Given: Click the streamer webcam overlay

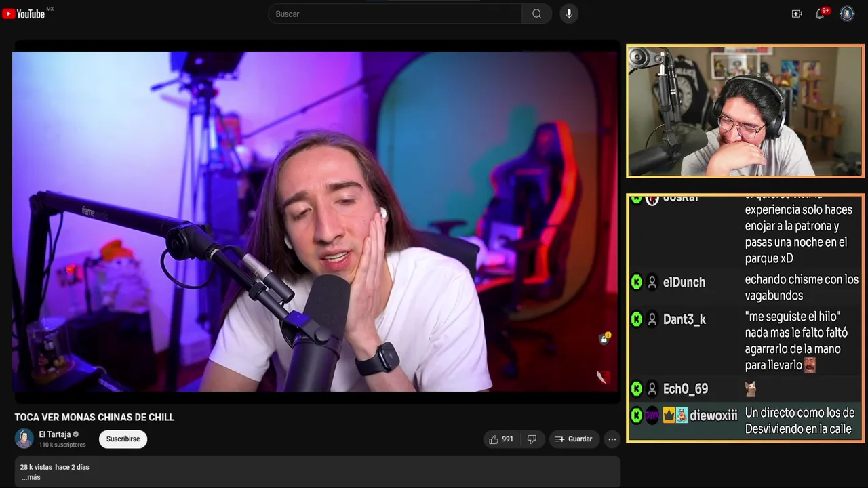Looking at the screenshot, I should [x=745, y=111].
